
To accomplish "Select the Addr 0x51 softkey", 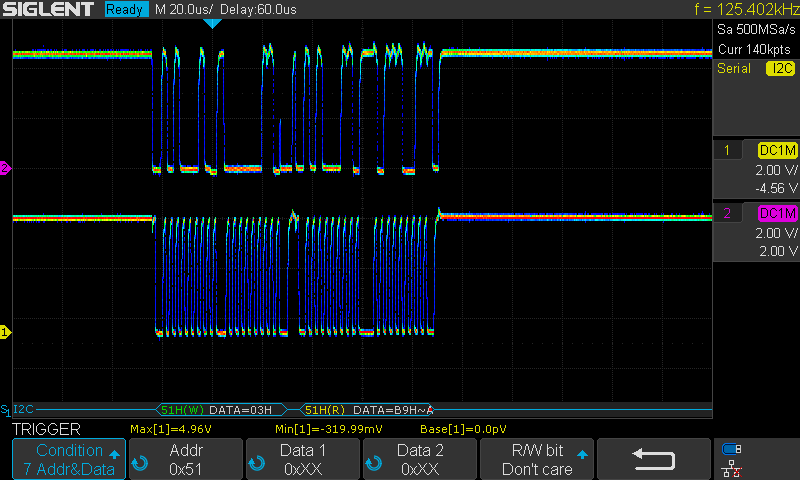I will (186, 459).
